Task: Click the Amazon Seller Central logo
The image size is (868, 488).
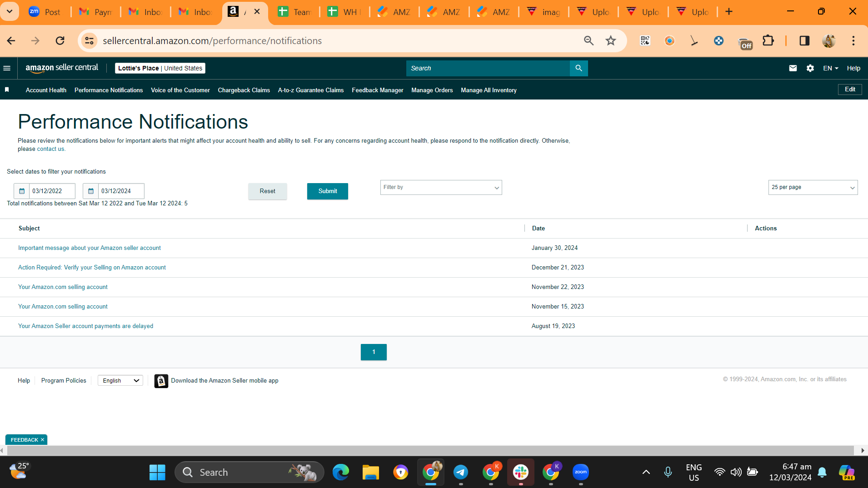Action: point(62,68)
